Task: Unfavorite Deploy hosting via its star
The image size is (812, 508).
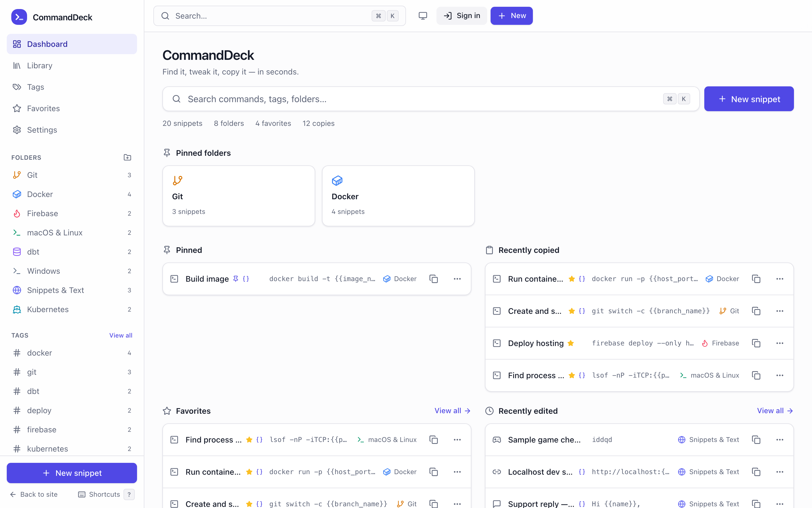Action: tap(570, 343)
